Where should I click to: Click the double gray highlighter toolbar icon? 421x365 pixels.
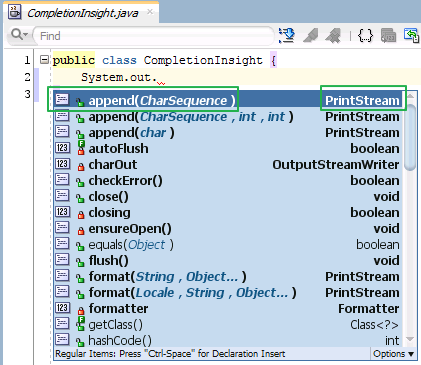pyautogui.click(x=333, y=36)
